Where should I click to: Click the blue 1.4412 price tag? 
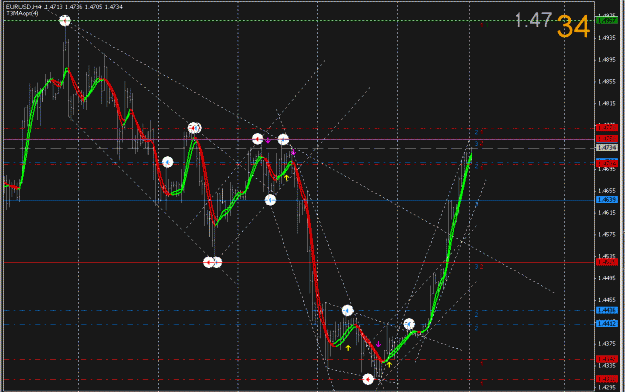pos(606,324)
